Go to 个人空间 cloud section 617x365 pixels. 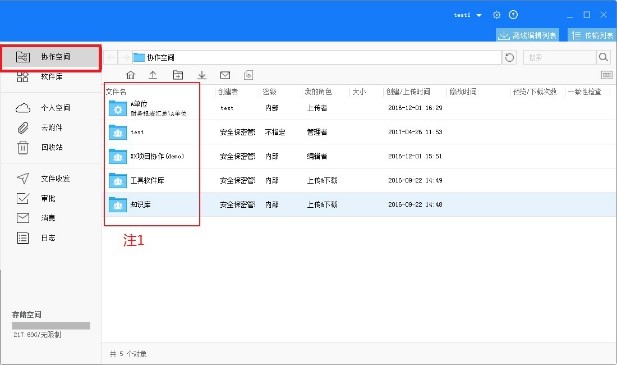pyautogui.click(x=43, y=108)
